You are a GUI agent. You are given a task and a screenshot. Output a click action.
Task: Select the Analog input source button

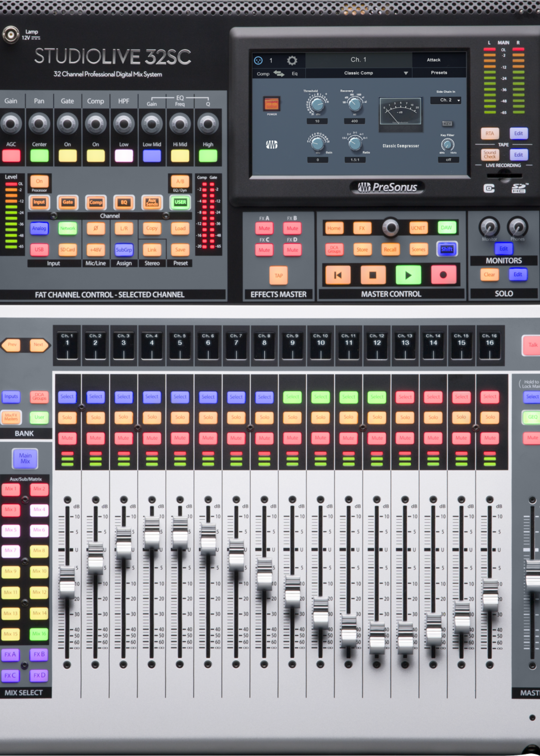click(x=39, y=228)
